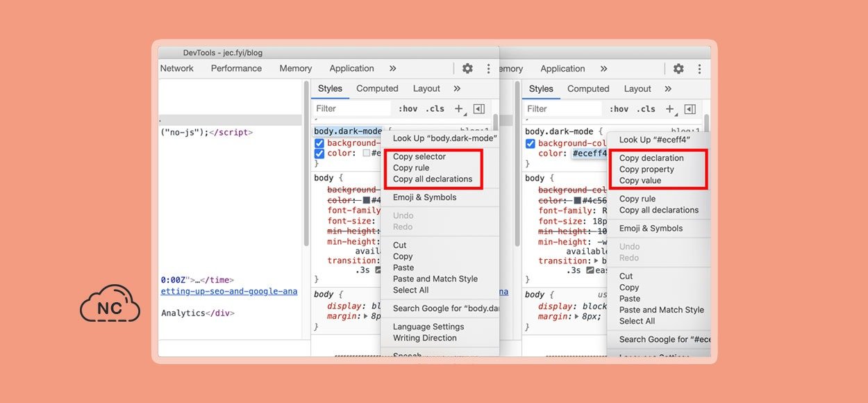The height and width of the screenshot is (403, 868).
Task: Choose Cut in right context menu
Action: pyautogui.click(x=626, y=276)
